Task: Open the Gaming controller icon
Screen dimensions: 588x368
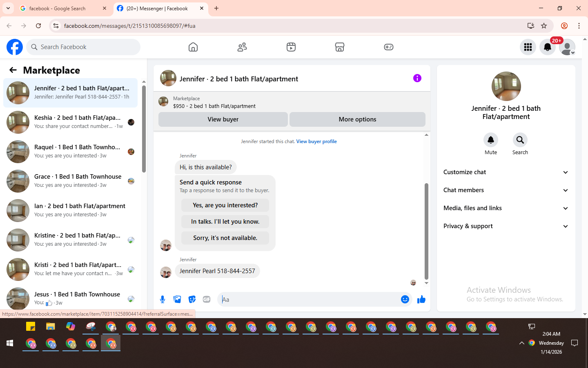Action: [389, 47]
